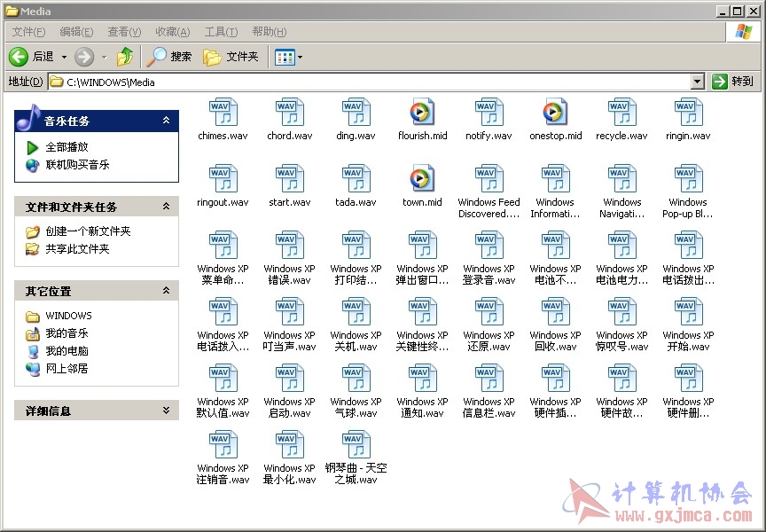Open the WINDOWS folder link

click(68, 316)
